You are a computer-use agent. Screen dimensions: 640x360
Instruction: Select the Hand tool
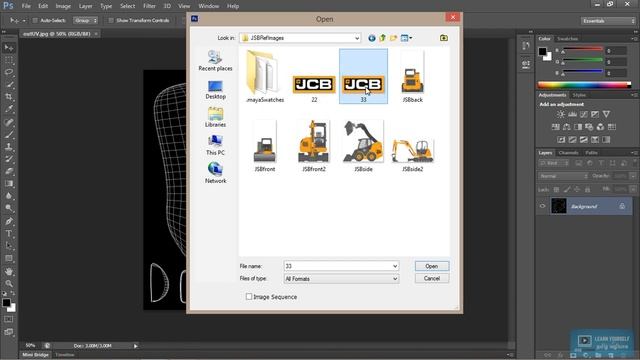click(x=9, y=271)
